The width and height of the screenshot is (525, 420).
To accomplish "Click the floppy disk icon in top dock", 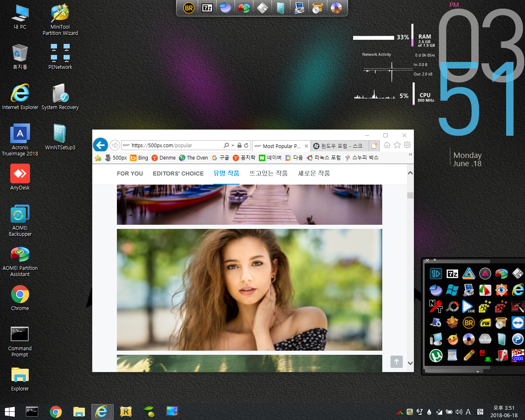I will 262,8.
